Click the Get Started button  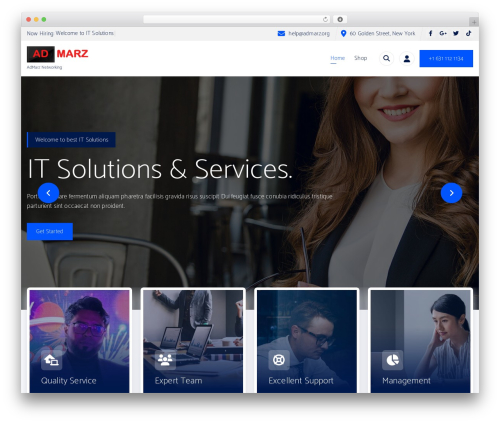50,231
